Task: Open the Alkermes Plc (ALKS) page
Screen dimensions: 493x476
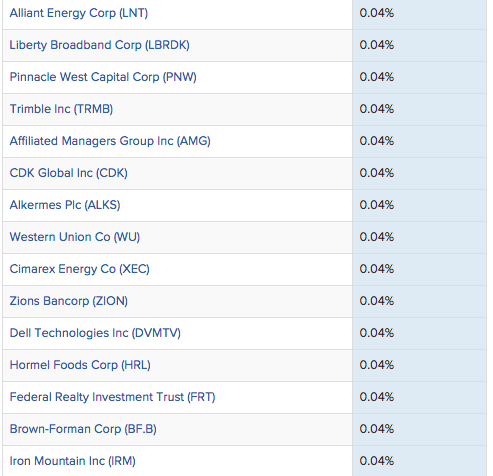Action: click(65, 205)
